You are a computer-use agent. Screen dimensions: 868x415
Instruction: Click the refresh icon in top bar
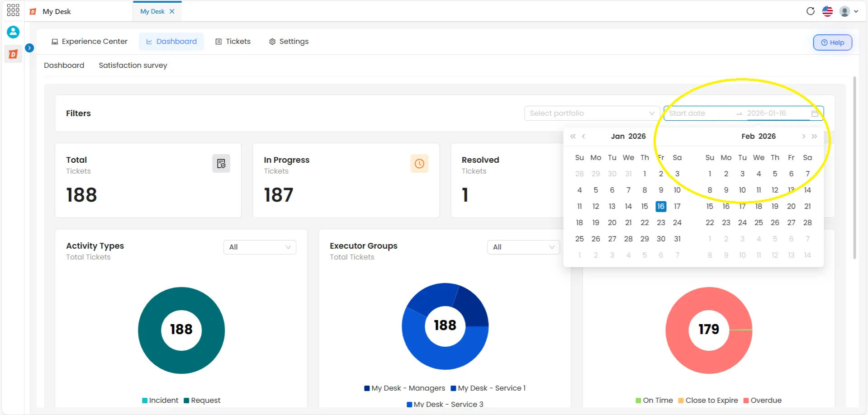tap(811, 11)
